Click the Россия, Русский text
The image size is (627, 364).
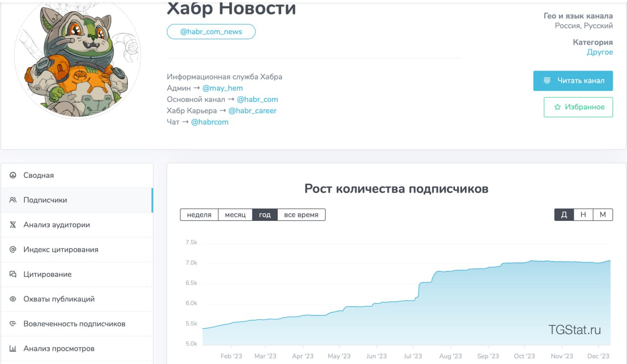click(584, 25)
